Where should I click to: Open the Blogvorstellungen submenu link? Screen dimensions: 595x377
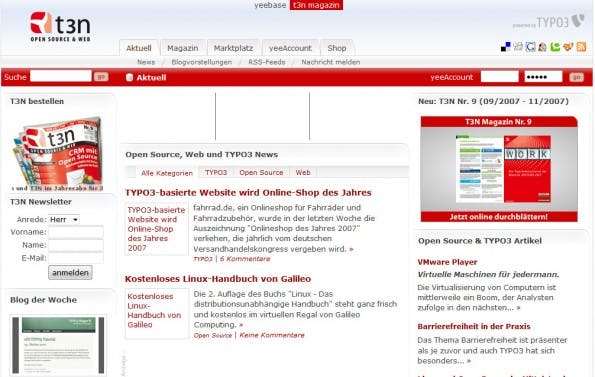pos(201,62)
